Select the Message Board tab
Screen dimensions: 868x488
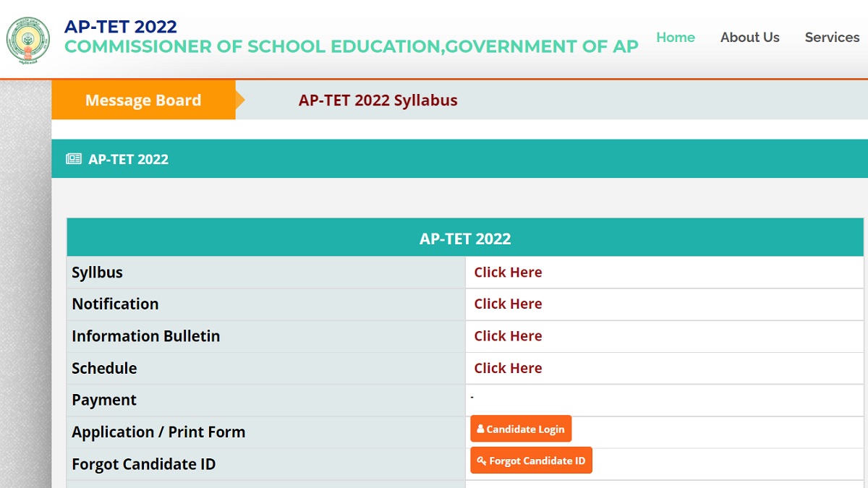click(x=143, y=100)
